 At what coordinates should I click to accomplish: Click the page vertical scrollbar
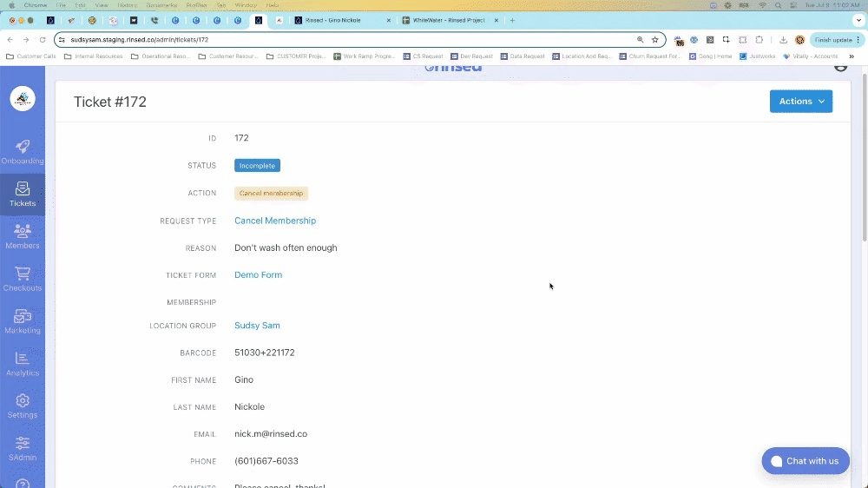coord(865,158)
